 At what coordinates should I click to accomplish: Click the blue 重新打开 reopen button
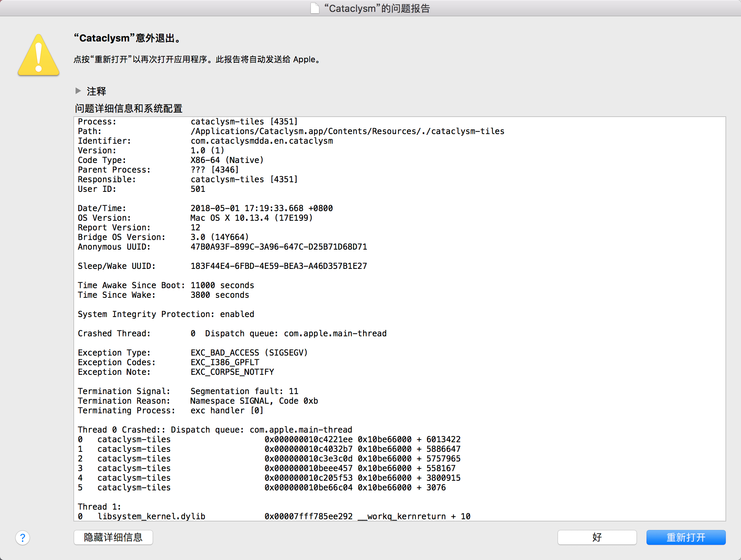tap(685, 537)
